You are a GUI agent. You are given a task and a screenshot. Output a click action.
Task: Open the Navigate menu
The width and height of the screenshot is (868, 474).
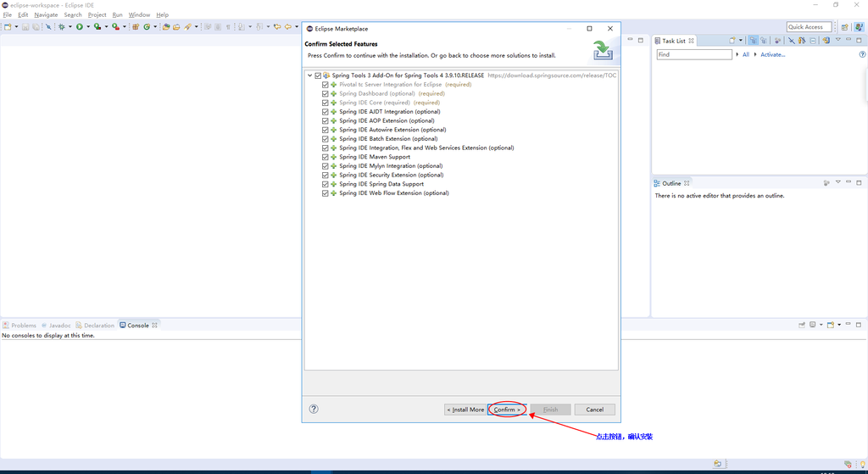click(x=46, y=14)
